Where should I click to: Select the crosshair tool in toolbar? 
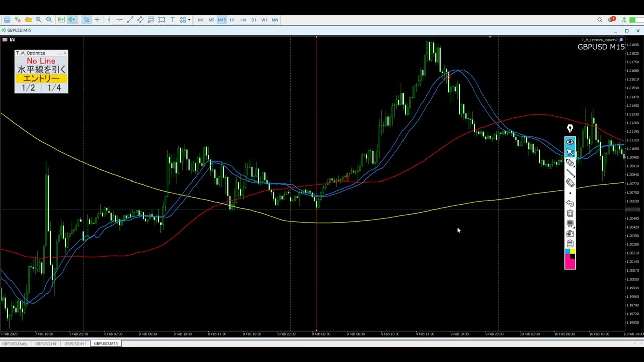point(97,20)
